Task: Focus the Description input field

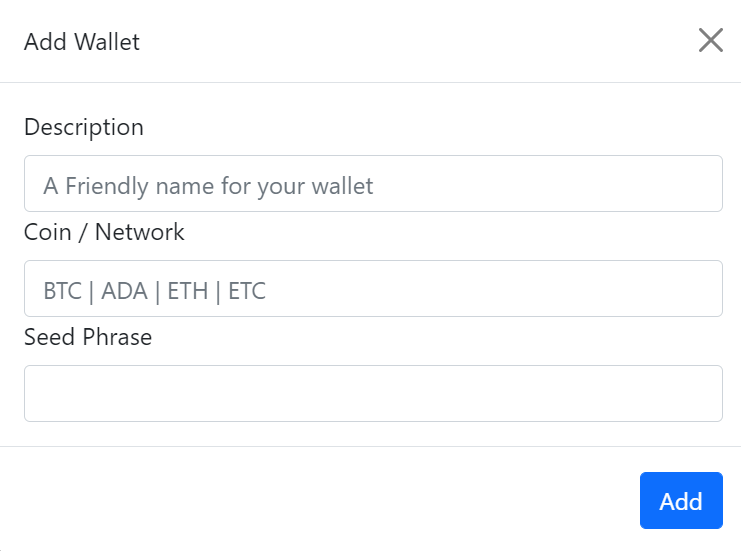Action: [373, 184]
